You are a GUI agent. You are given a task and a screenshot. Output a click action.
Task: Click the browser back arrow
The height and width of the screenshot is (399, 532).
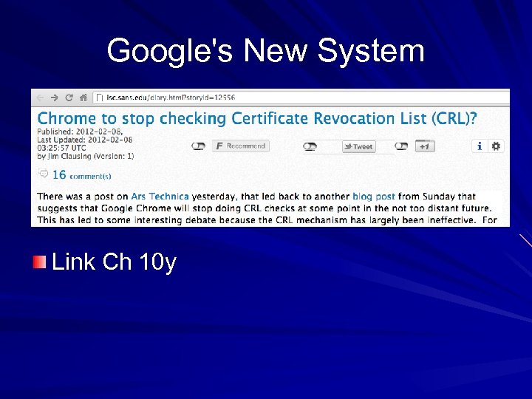[x=40, y=98]
